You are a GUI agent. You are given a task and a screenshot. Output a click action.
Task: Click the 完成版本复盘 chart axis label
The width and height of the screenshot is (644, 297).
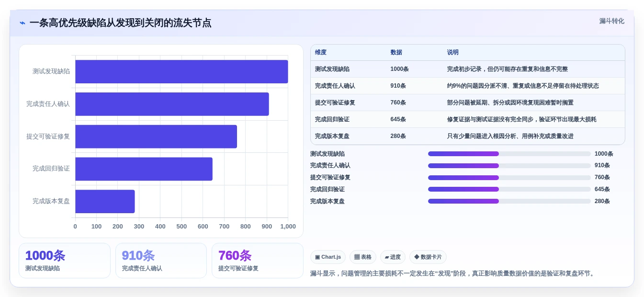[x=51, y=201]
